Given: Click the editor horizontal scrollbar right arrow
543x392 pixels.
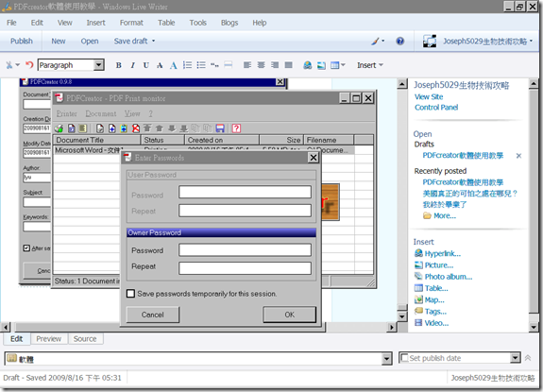Looking at the screenshot, I should [391, 327].
